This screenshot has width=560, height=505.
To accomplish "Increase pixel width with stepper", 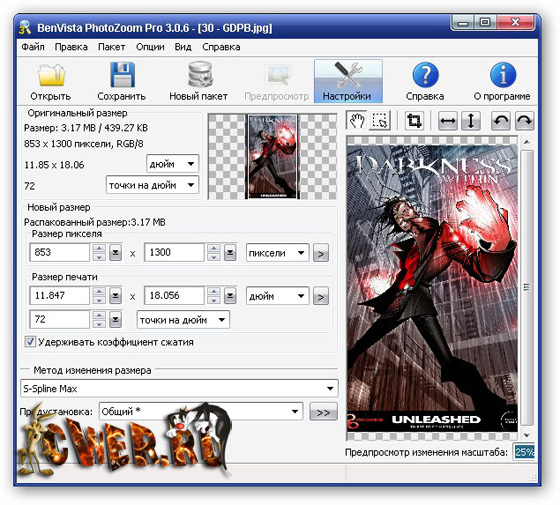I will 99,249.
